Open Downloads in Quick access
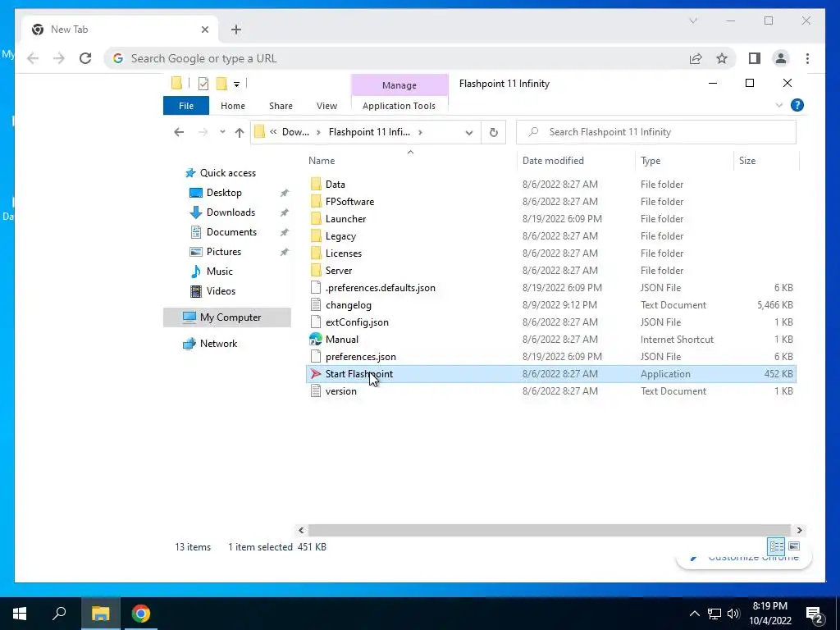840x630 pixels. pyautogui.click(x=231, y=212)
